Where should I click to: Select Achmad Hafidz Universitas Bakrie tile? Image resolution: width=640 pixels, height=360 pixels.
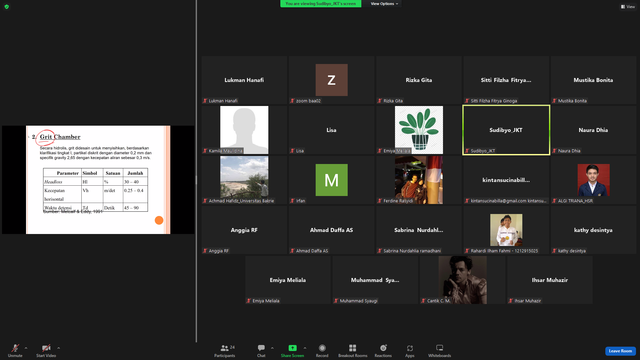point(244,180)
